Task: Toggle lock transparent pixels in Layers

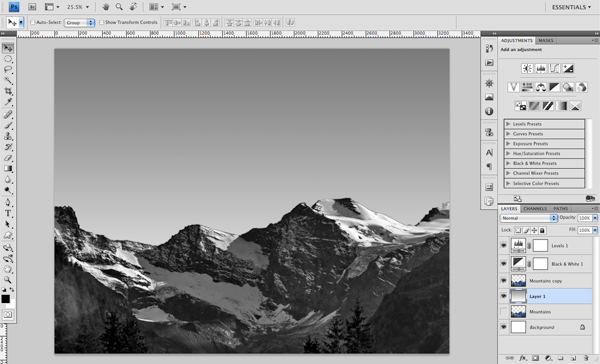Action: click(518, 230)
